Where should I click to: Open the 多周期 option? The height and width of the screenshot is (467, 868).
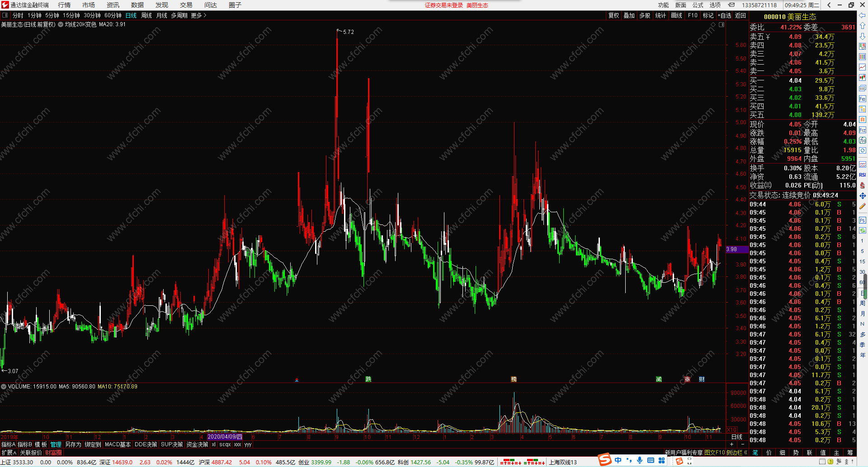pos(179,15)
